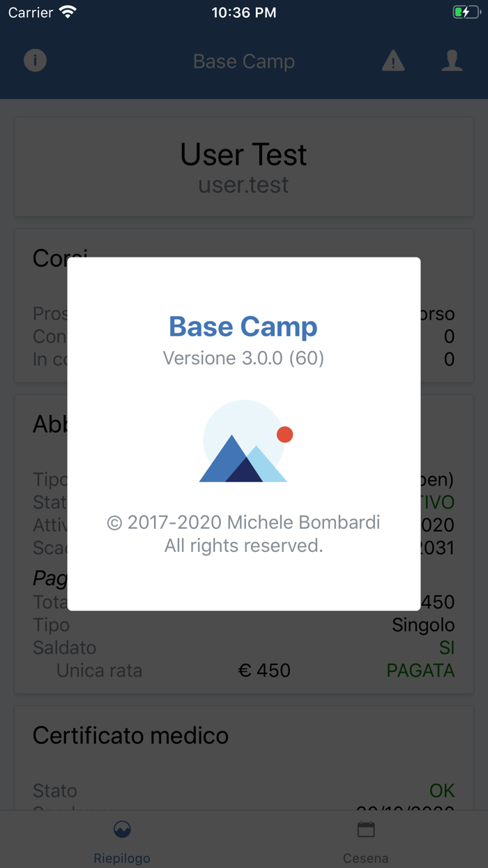Open the info screen via the i icon
This screenshot has width=488, height=868.
[x=35, y=61]
